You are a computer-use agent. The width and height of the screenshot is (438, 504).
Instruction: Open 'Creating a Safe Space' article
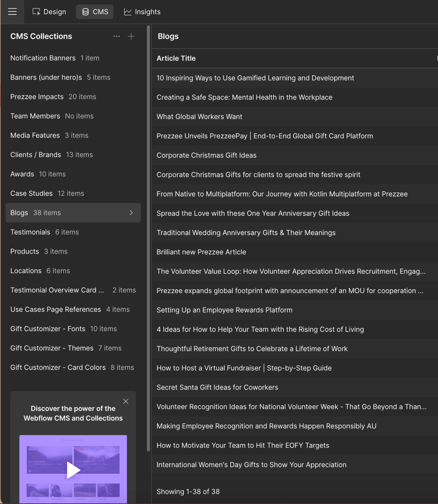click(x=295, y=97)
